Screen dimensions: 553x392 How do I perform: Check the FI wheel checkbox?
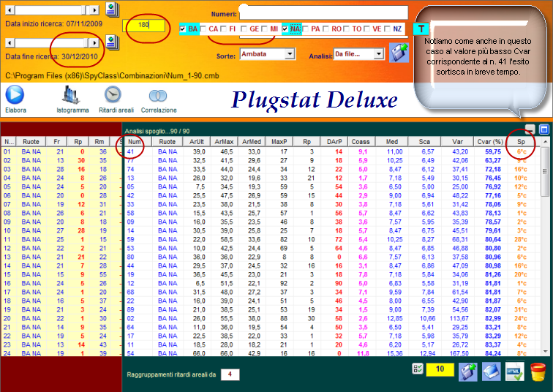coord(224,29)
